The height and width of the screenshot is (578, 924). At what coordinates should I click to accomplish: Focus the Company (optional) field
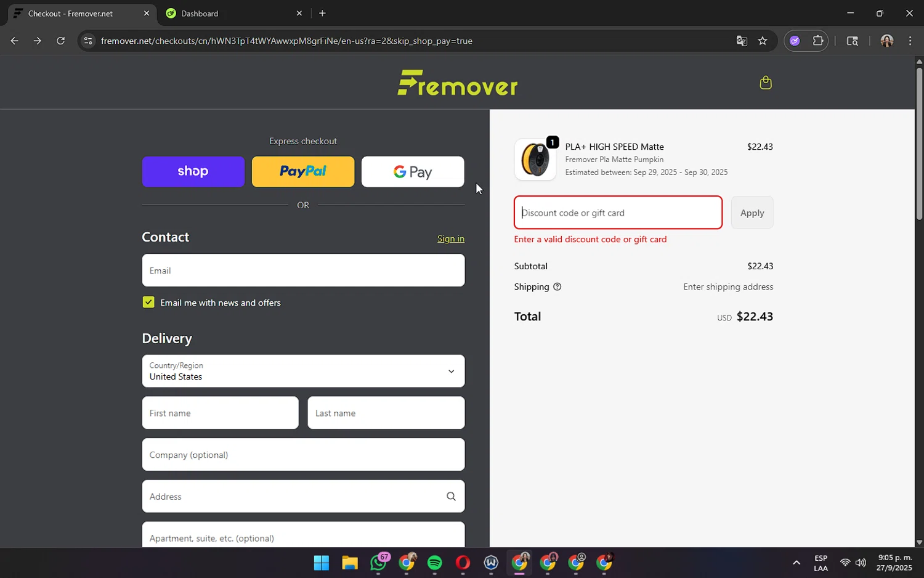[x=303, y=455]
